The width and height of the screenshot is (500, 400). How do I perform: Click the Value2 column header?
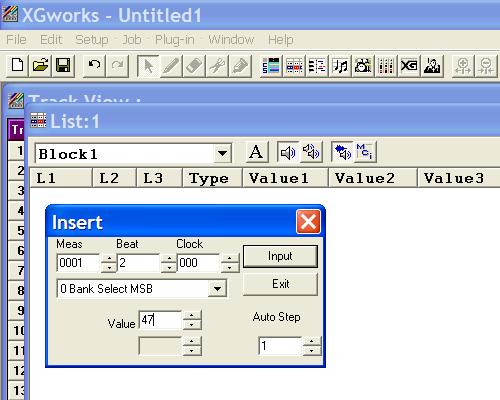373,178
